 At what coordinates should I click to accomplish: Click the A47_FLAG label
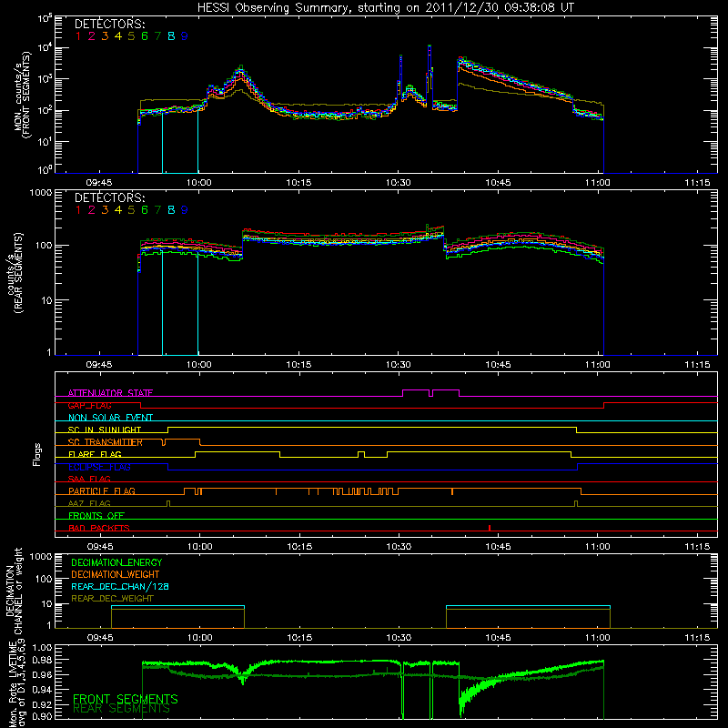(89, 503)
